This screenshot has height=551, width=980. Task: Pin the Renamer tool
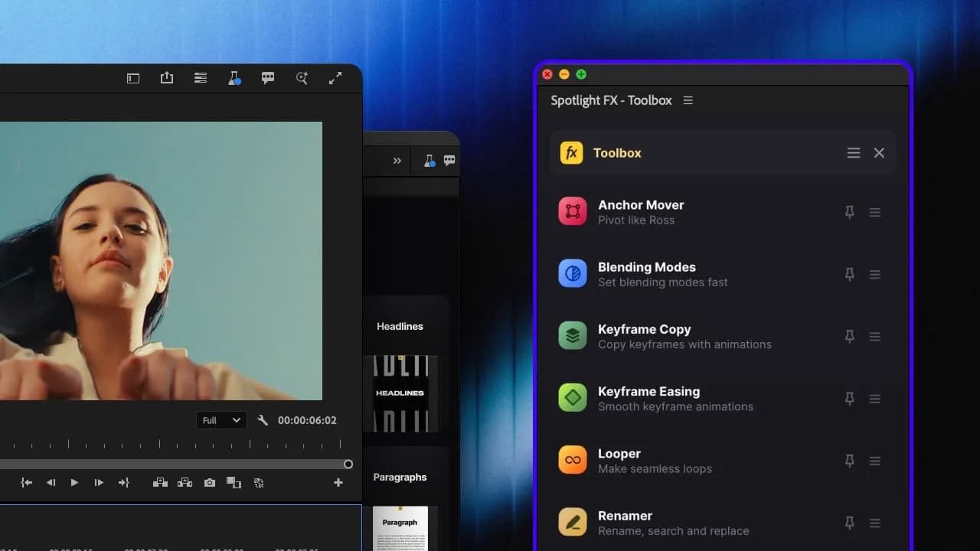(x=849, y=523)
